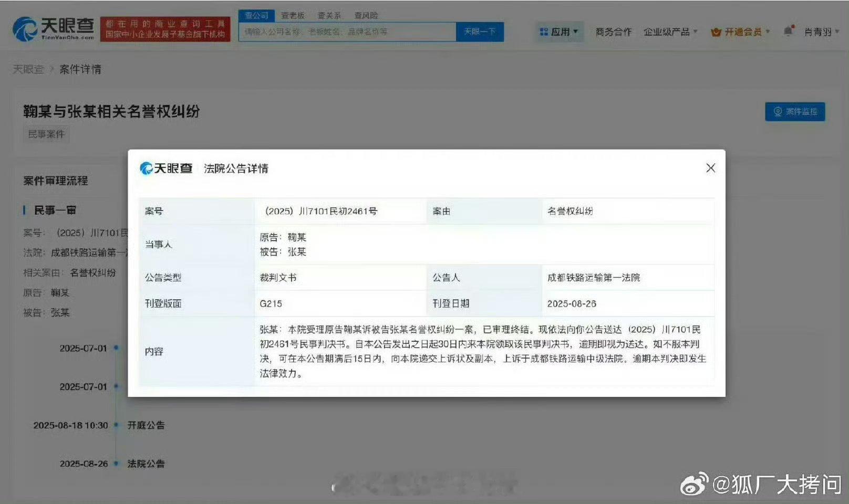Open the 商务合作 link
This screenshot has width=849, height=504.
pos(614,32)
